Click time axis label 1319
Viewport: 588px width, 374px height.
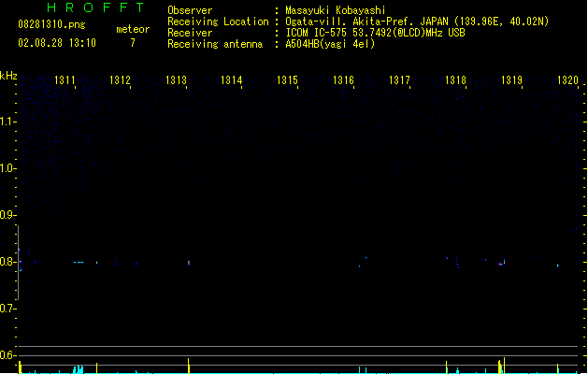point(511,80)
